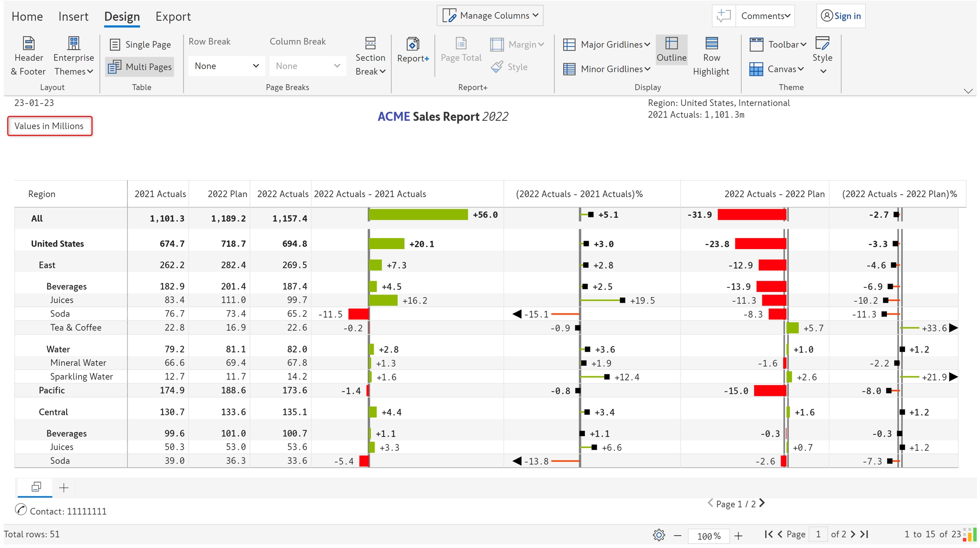
Task: Toggle the Outline display option
Action: (671, 50)
